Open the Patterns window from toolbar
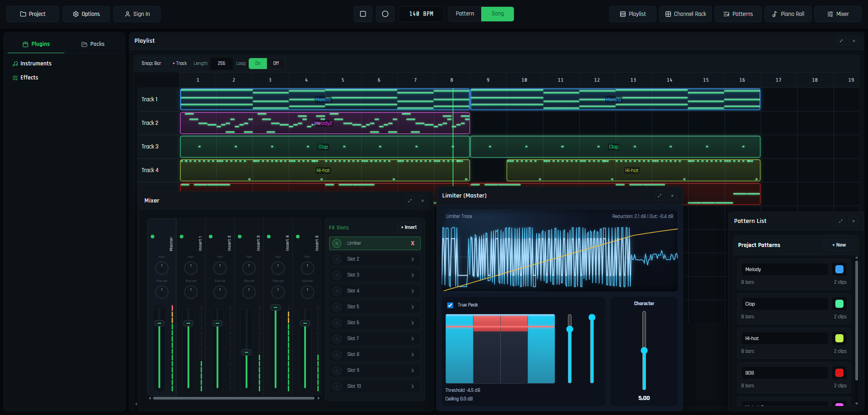The image size is (868, 415). pyautogui.click(x=738, y=14)
